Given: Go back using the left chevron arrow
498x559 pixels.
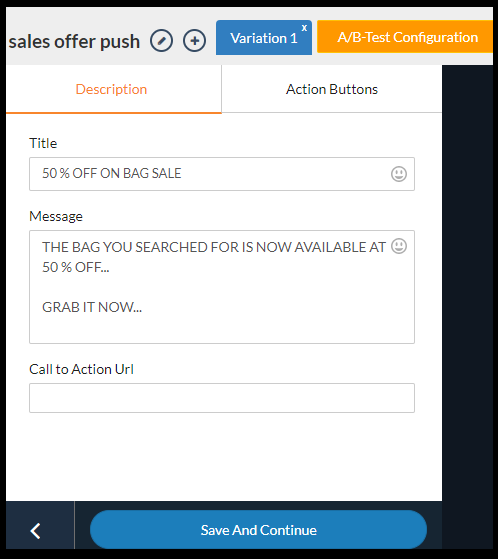Looking at the screenshot, I should tap(36, 531).
